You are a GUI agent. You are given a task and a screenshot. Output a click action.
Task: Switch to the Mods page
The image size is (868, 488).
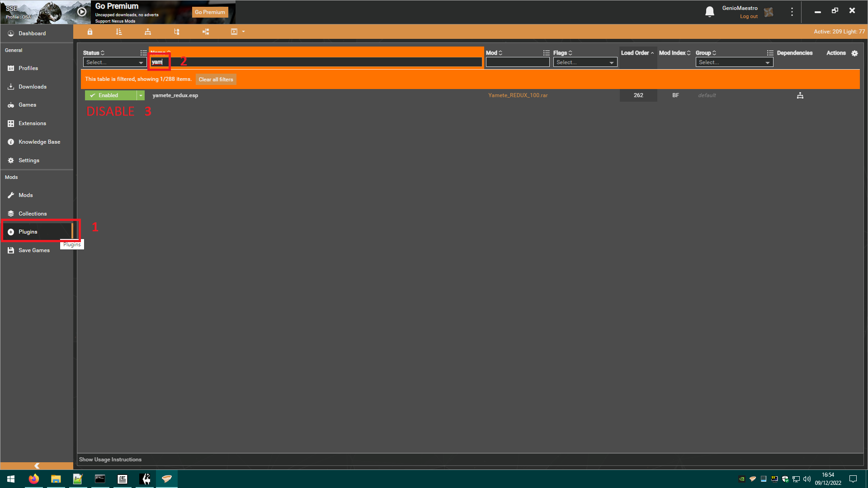[x=37, y=195]
